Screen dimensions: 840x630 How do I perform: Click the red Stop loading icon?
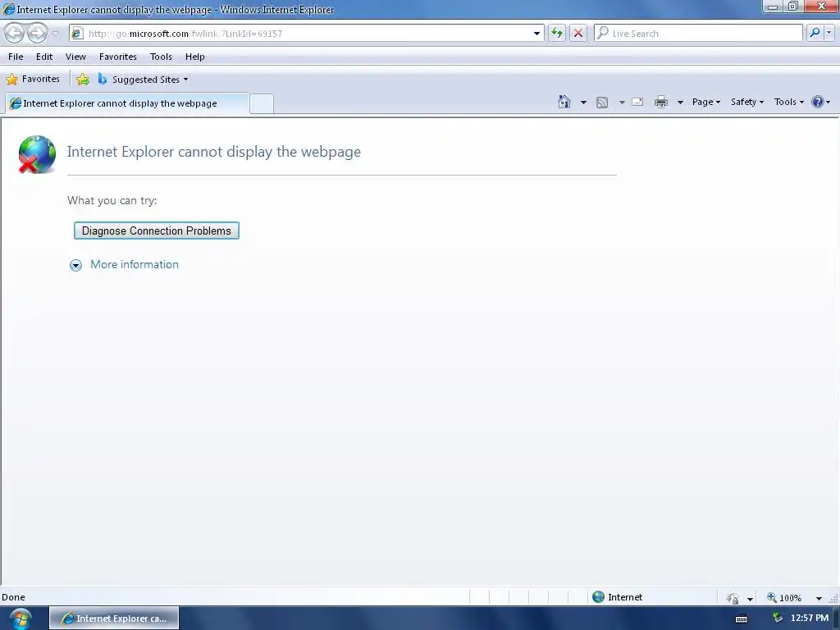tap(578, 33)
